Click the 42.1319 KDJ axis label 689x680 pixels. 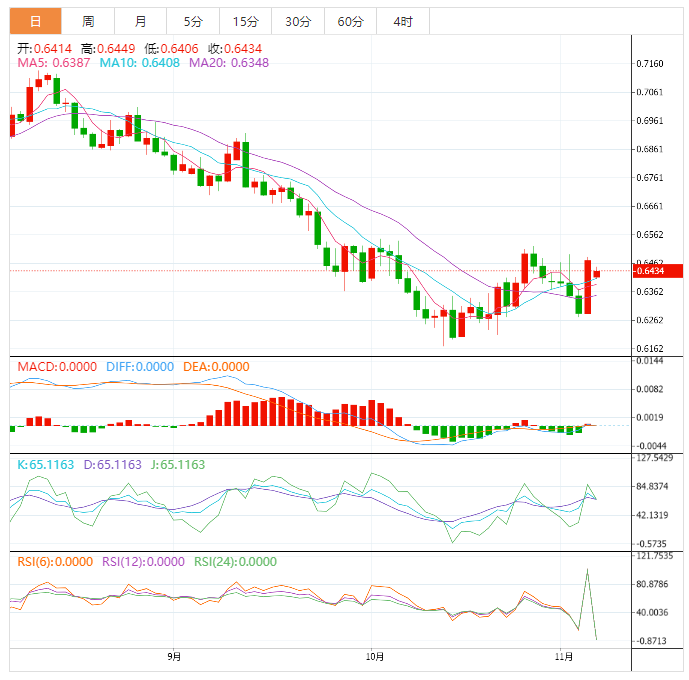652,515
